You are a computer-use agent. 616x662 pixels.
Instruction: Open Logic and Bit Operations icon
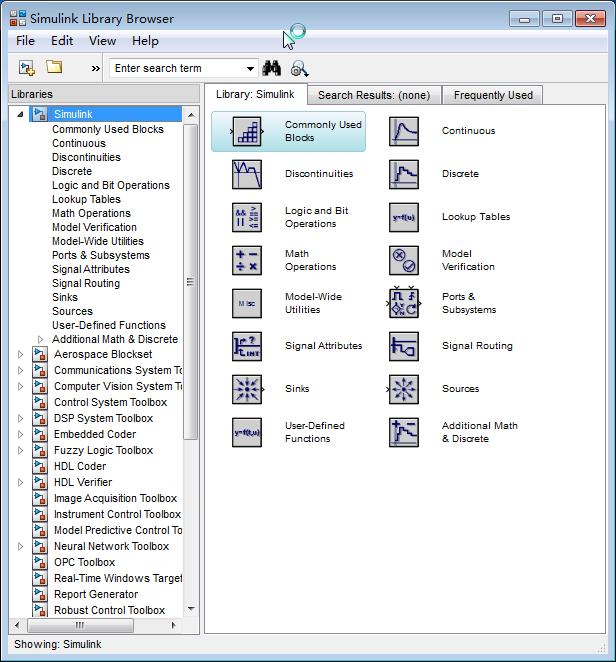(247, 217)
